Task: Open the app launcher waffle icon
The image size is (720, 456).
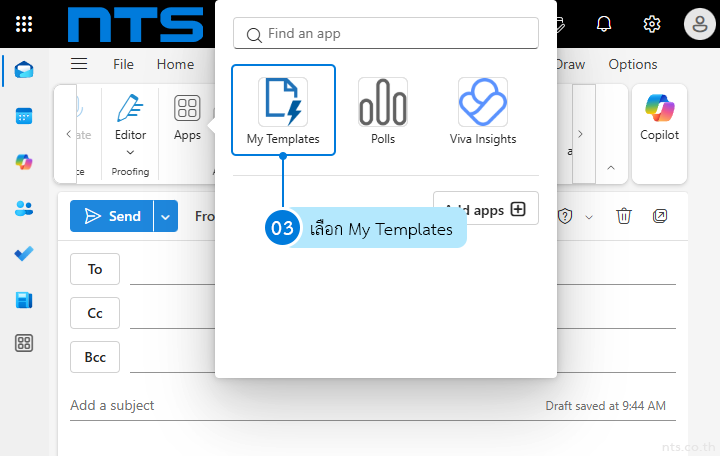Action: coord(24,24)
